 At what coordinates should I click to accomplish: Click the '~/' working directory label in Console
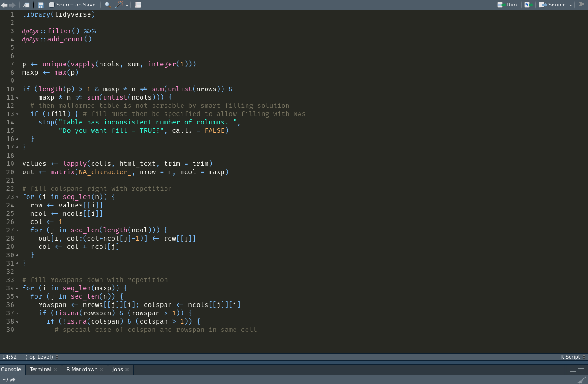tap(5, 380)
